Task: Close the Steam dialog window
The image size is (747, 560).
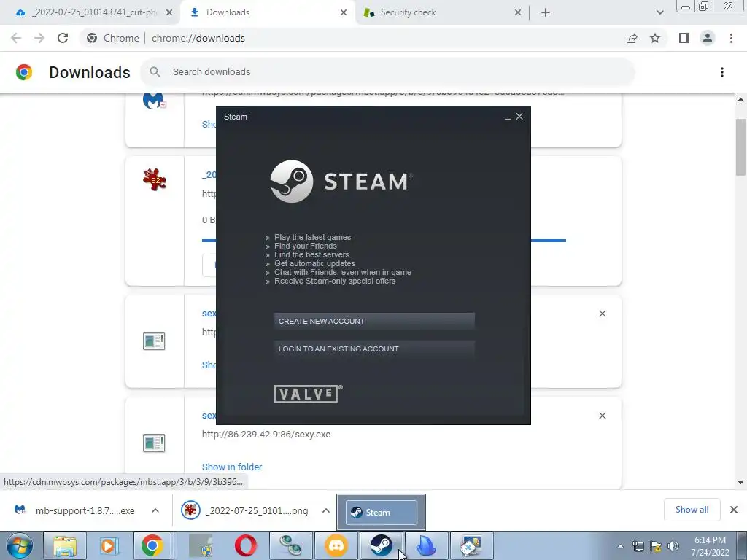Action: point(519,117)
